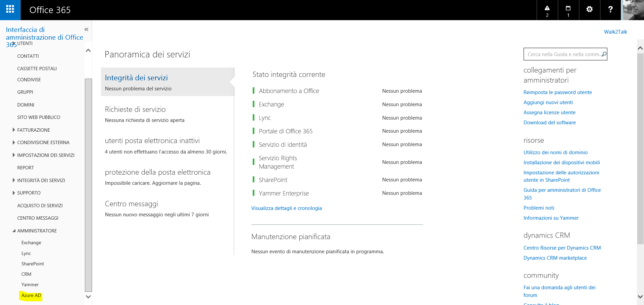Screen dimensions: 644x305
Task: Select the Integrità dei servizi panel
Action: pyautogui.click(x=167, y=82)
